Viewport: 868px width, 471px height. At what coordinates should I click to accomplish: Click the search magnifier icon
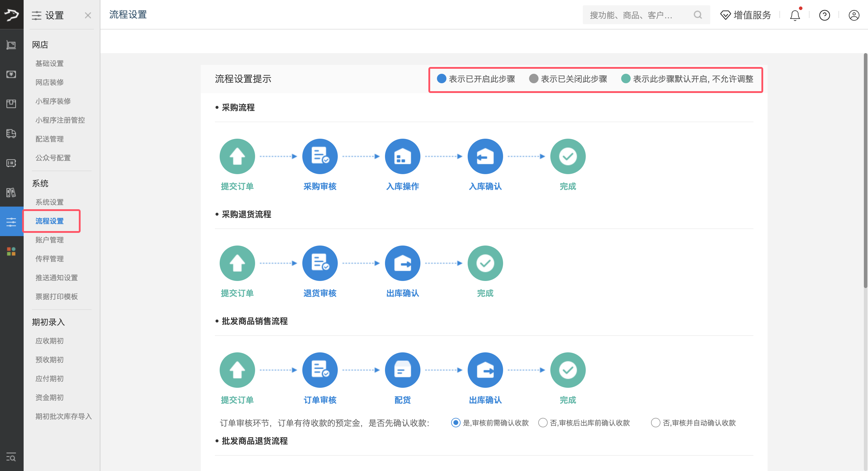click(697, 15)
